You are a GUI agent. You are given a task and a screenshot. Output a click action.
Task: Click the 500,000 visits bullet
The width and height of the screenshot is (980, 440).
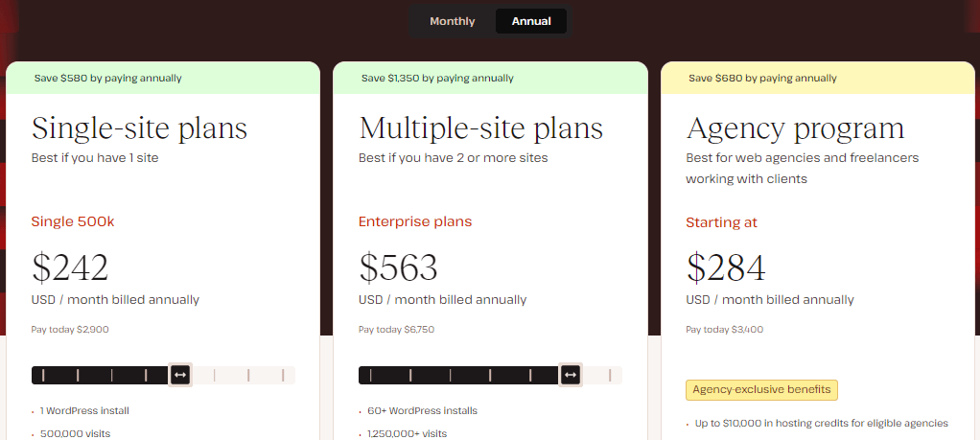click(75, 433)
